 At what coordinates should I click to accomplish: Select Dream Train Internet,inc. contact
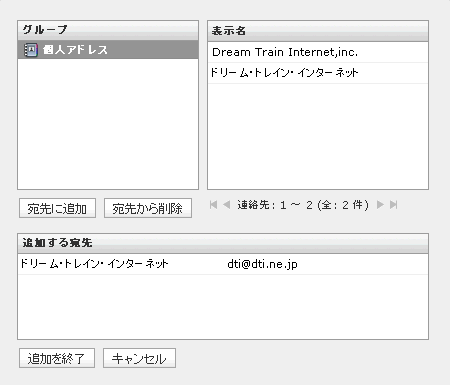click(318, 52)
